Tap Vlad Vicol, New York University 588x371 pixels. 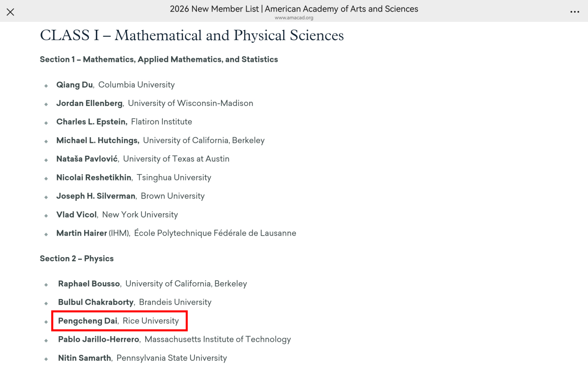coord(117,215)
